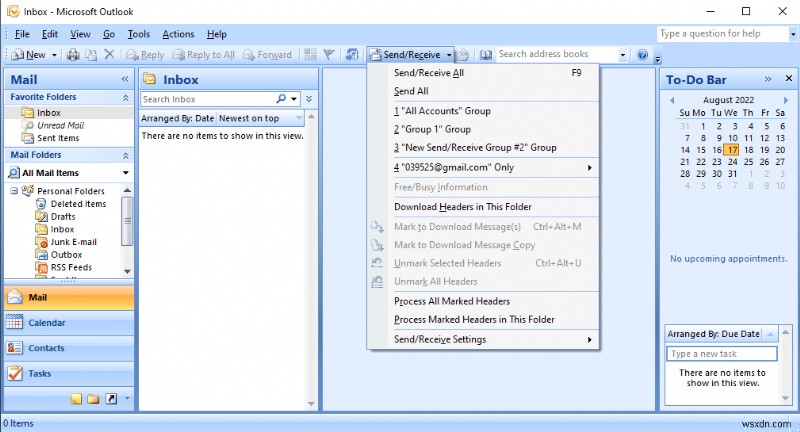The width and height of the screenshot is (800, 432).
Task: Open the Configure buttons arrow in navigation pane
Action: coord(127,399)
